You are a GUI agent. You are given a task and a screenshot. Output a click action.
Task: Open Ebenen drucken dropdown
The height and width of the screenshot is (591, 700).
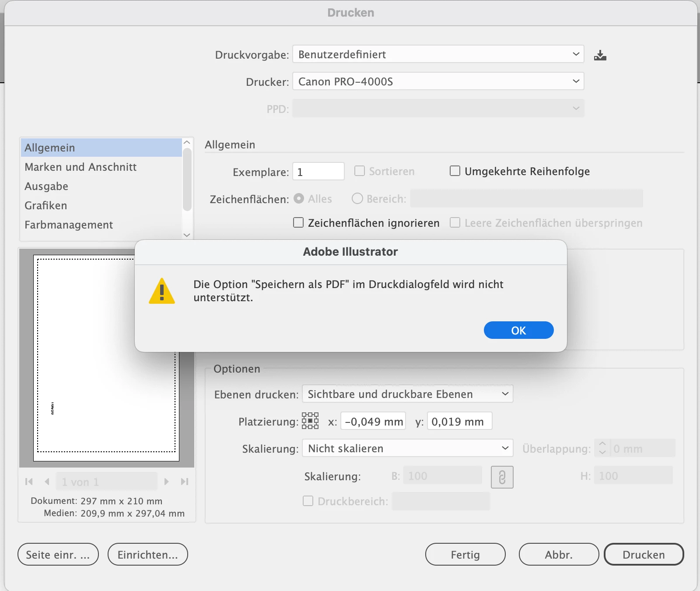pos(407,394)
